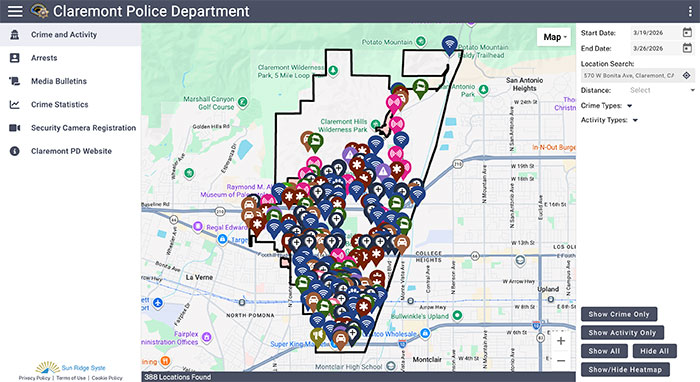
Task: Click the Claremont PD Website info icon
Action: [x=15, y=151]
